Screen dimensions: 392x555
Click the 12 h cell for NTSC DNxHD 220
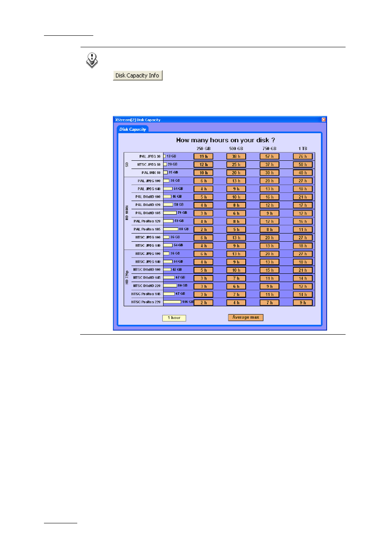[x=303, y=286]
